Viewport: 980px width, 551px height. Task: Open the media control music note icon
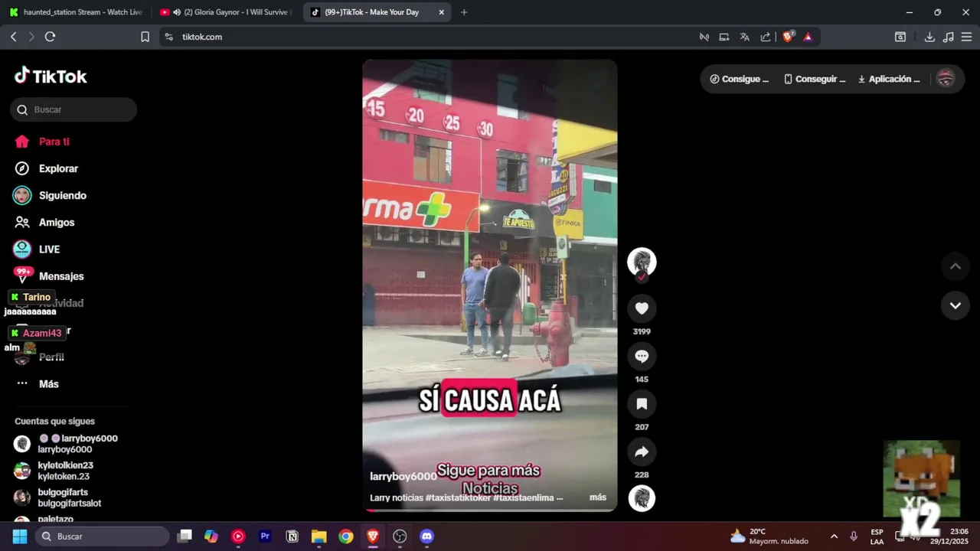pyautogui.click(x=949, y=37)
